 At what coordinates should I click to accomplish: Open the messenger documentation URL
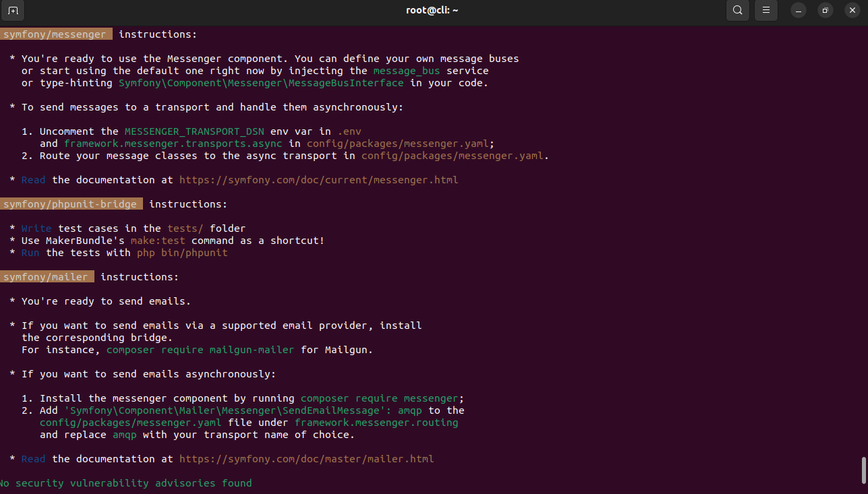tap(318, 180)
